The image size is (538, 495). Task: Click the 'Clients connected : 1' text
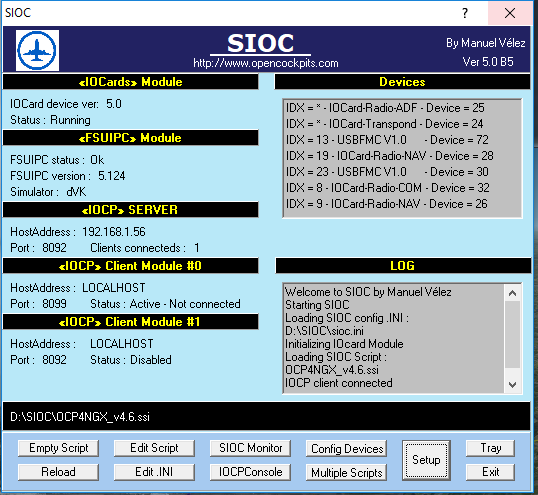[x=145, y=248]
